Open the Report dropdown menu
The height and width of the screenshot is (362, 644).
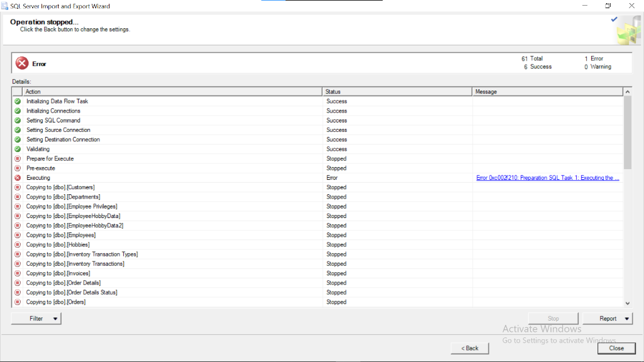click(608, 319)
